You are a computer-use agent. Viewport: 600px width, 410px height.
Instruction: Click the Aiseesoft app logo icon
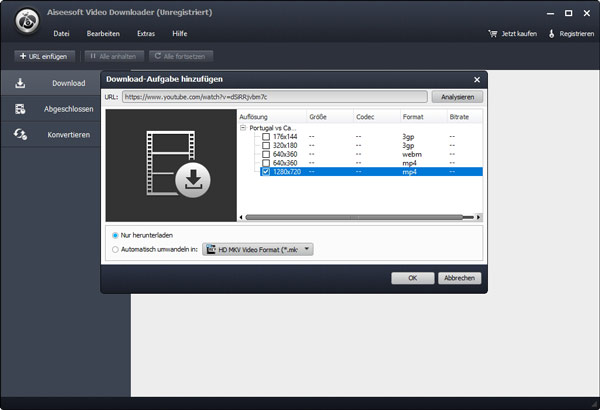click(20, 17)
